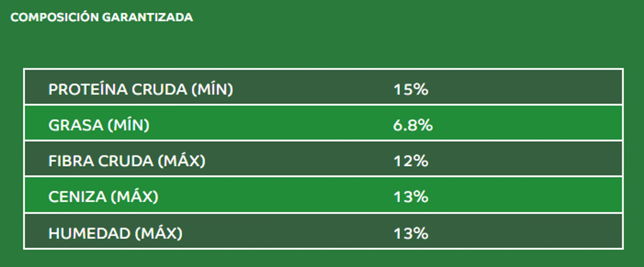Click CRUDA in the Proteína row

(159, 89)
